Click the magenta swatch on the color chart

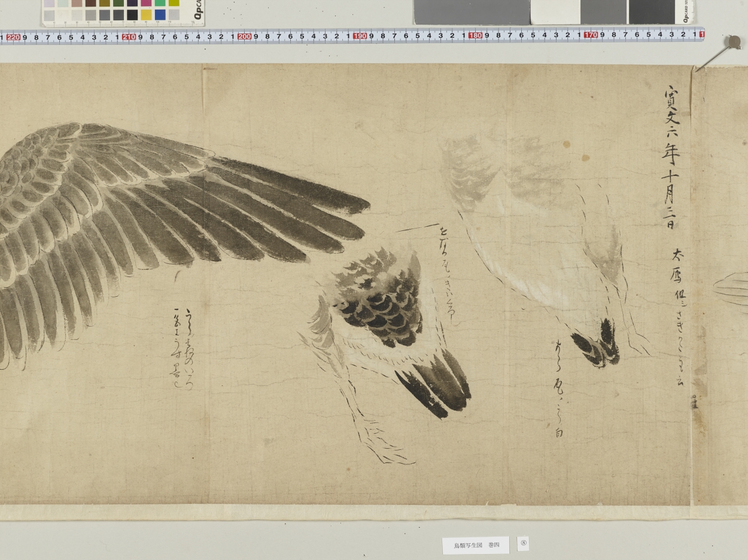pos(146,2)
